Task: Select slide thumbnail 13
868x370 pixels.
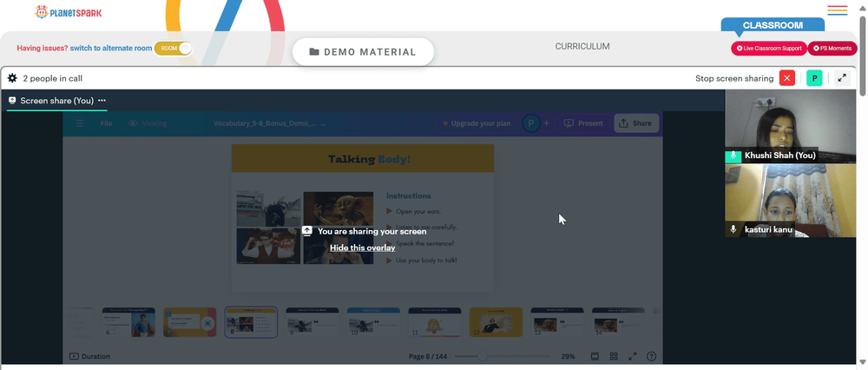Action: pos(557,322)
